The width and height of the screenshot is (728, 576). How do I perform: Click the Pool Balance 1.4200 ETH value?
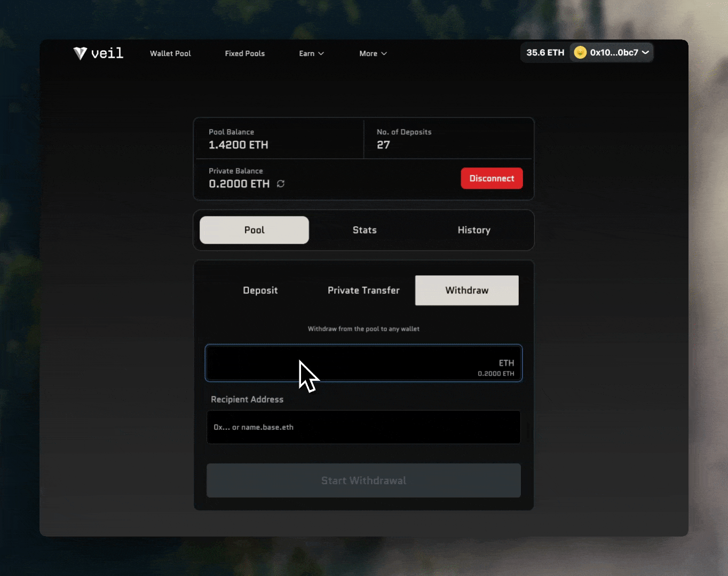239,145
